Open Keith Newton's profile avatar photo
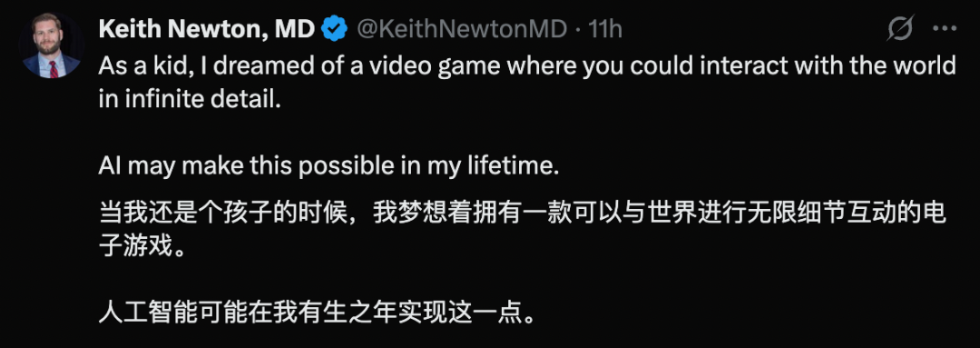 51,45
